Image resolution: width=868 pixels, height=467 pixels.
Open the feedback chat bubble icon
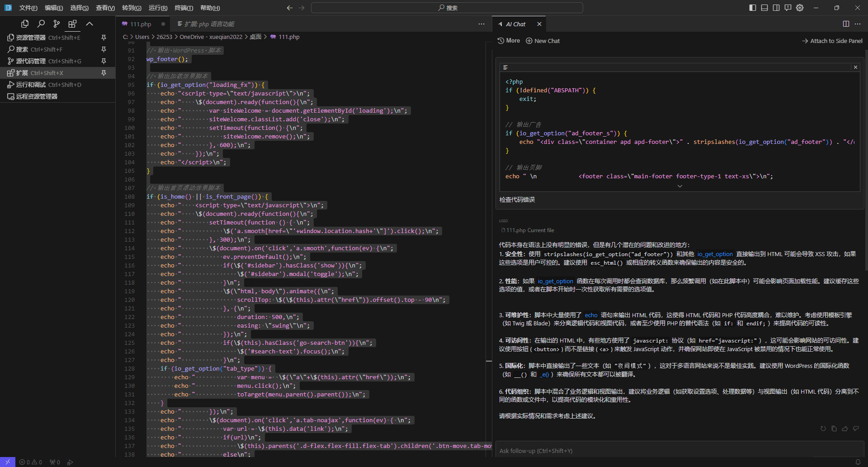coord(788,8)
